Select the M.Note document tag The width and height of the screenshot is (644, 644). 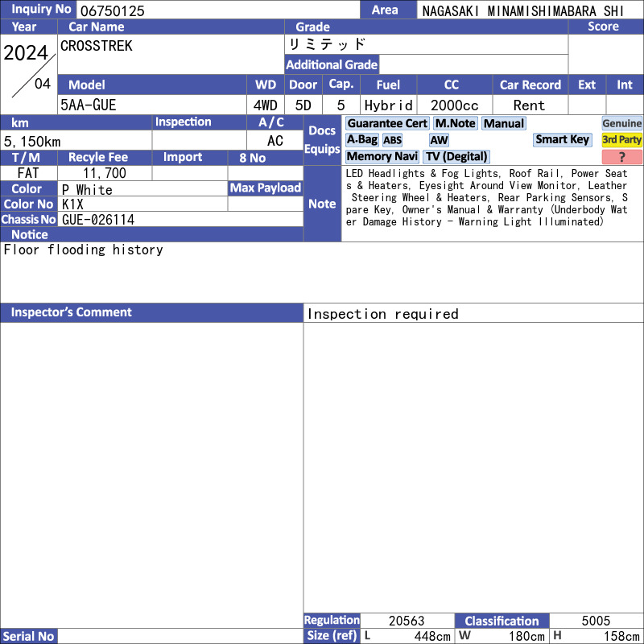(456, 123)
